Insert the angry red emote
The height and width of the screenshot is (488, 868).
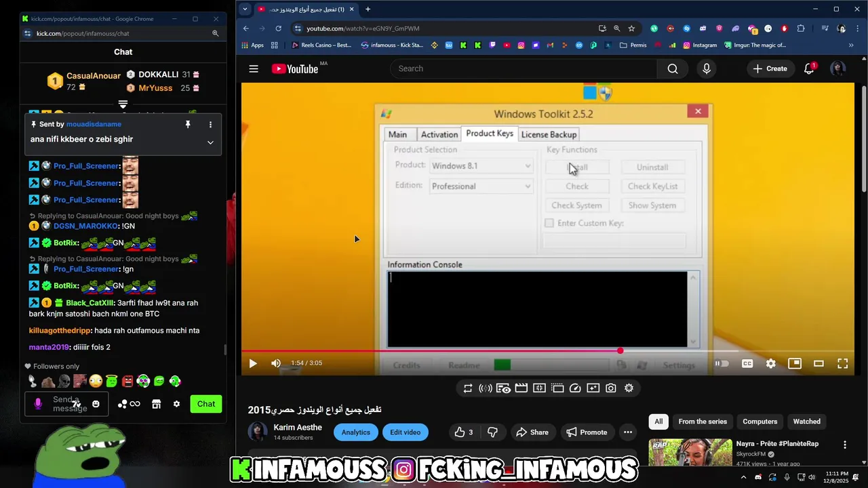click(x=127, y=382)
